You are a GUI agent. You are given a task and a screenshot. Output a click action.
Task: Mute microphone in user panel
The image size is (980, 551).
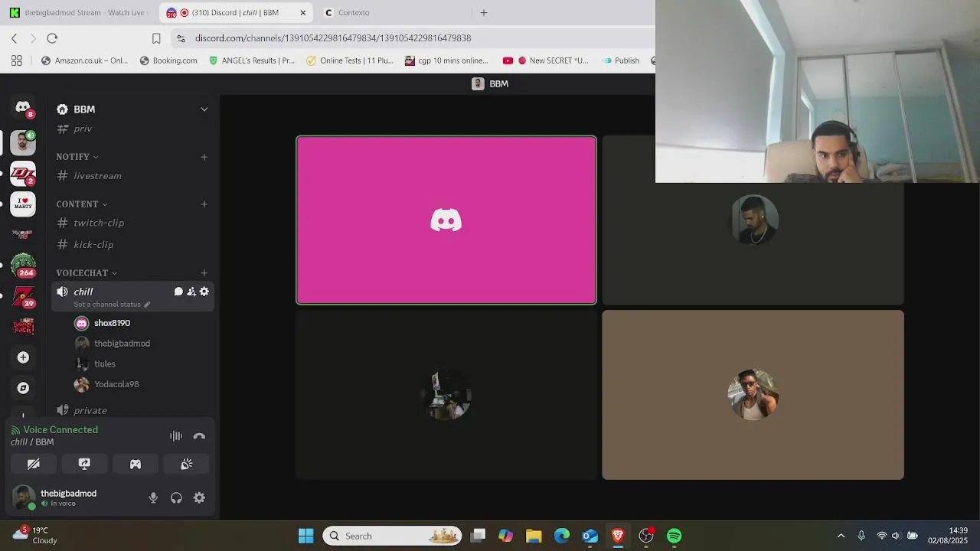click(x=153, y=498)
